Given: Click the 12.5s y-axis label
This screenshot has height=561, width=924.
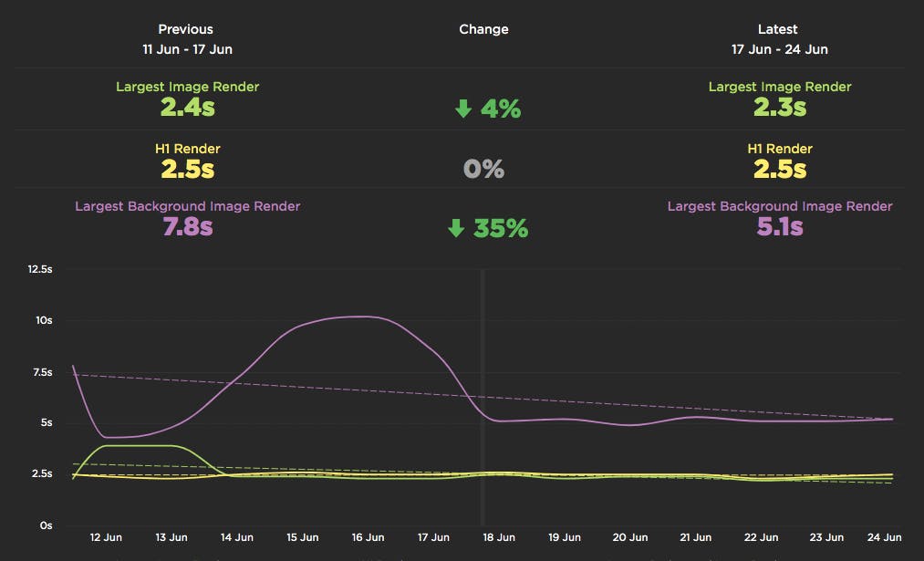Looking at the screenshot, I should click(40, 270).
